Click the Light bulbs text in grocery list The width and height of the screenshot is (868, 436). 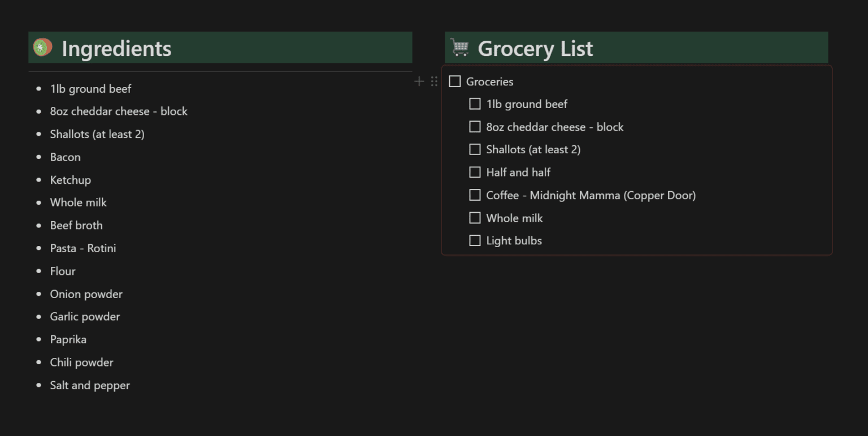[x=514, y=241]
